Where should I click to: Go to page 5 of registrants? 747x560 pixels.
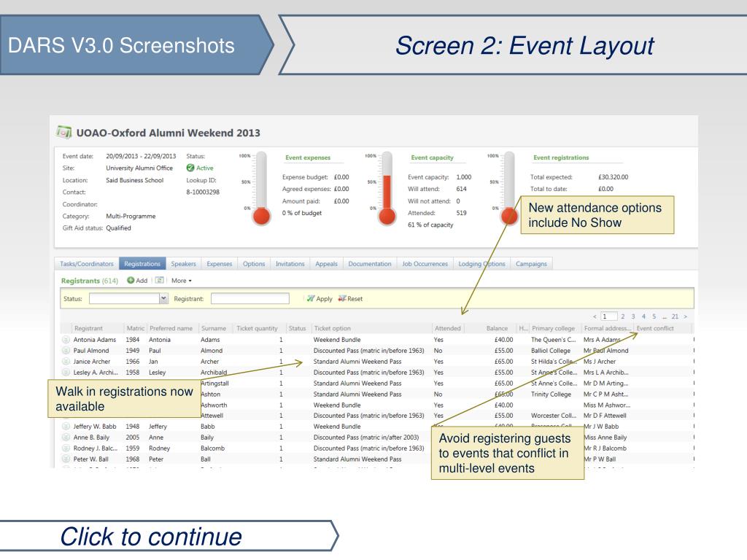tap(654, 316)
